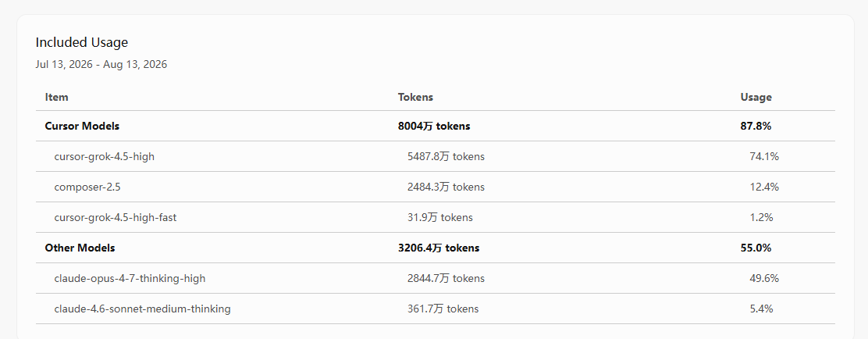Click the Included Usage heading
The image size is (868, 339).
click(82, 43)
